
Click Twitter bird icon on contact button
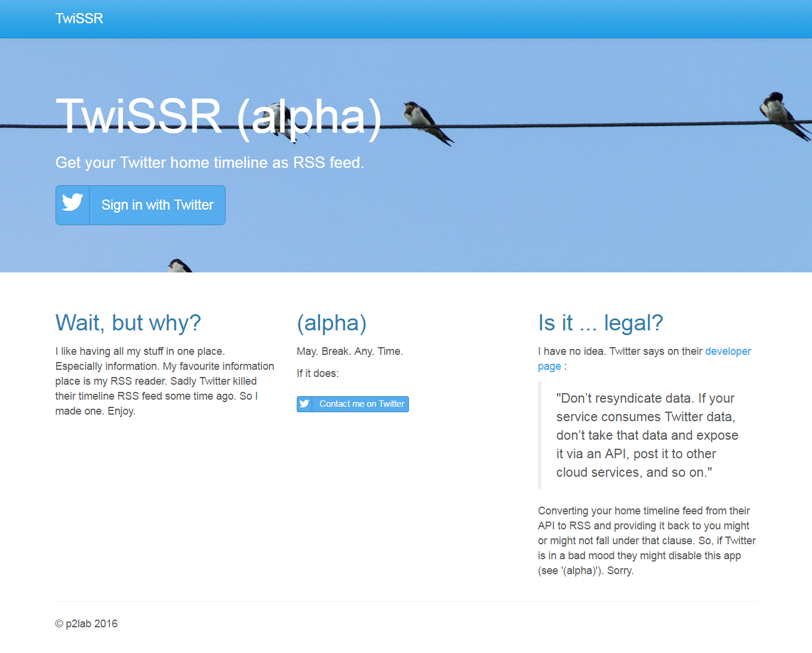304,404
